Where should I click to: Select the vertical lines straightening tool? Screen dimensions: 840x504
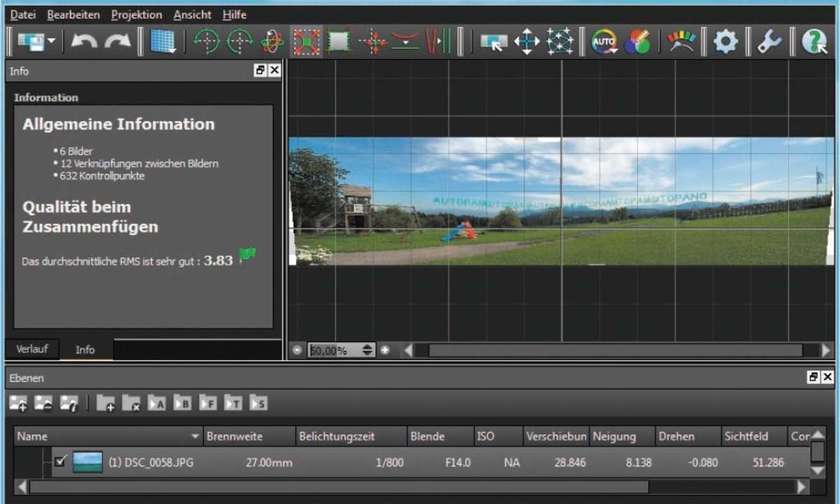tap(438, 43)
